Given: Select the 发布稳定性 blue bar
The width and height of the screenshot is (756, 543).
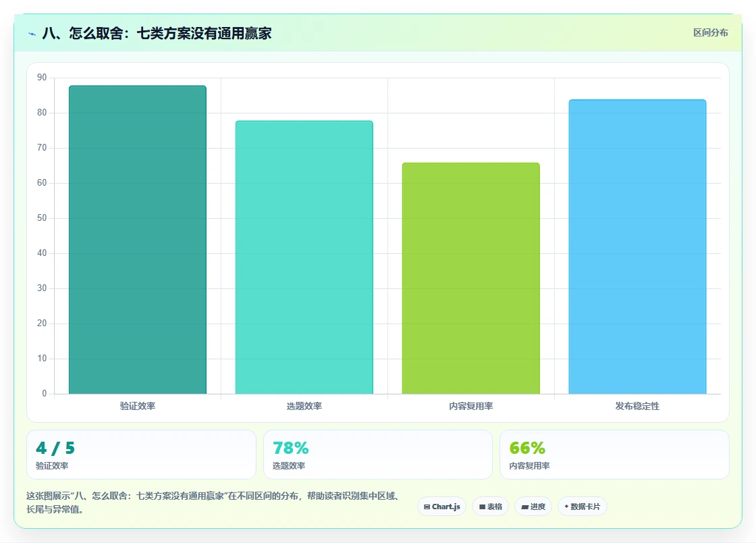Looking at the screenshot, I should click(x=637, y=247).
